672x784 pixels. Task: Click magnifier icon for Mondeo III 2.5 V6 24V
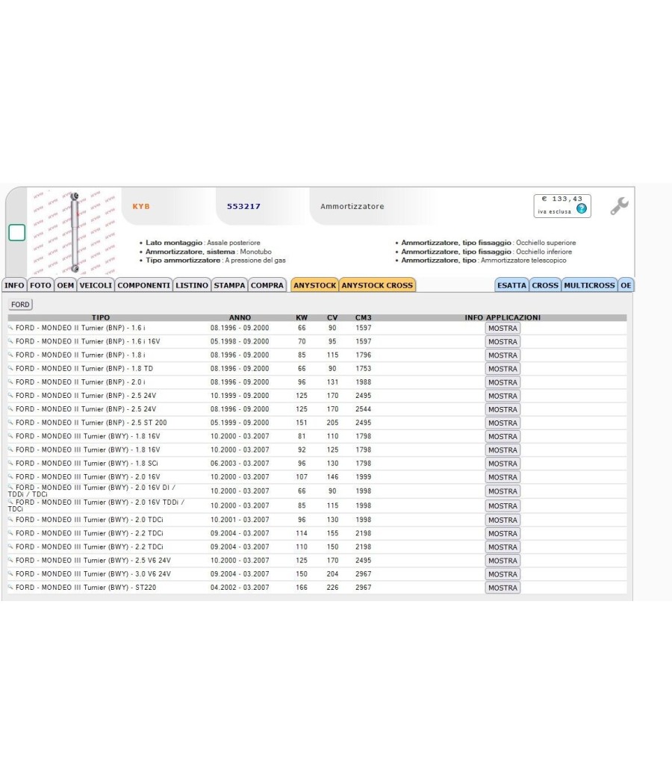[10, 560]
